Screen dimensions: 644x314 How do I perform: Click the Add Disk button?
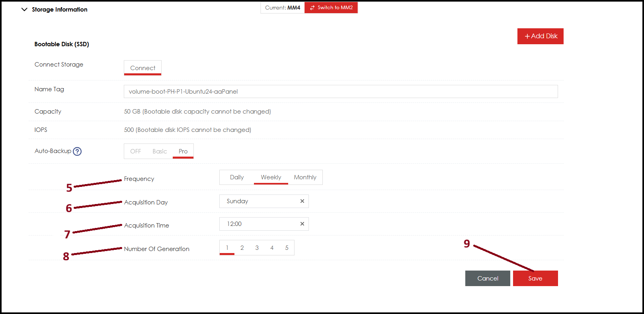click(541, 36)
